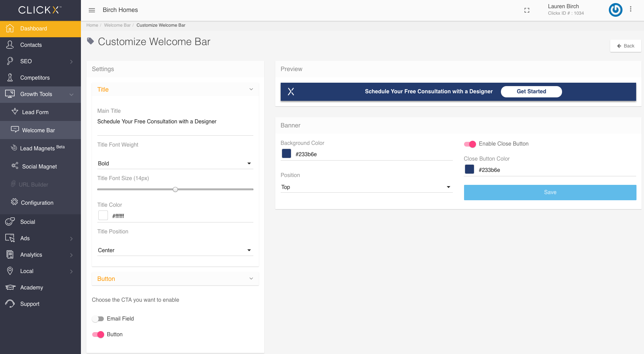Click the Configuration gear icon
The image size is (644, 354).
[14, 202]
